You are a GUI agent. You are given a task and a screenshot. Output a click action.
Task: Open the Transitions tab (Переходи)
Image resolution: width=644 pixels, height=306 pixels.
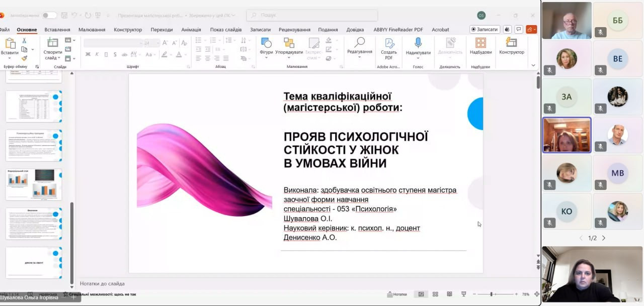tap(162, 30)
